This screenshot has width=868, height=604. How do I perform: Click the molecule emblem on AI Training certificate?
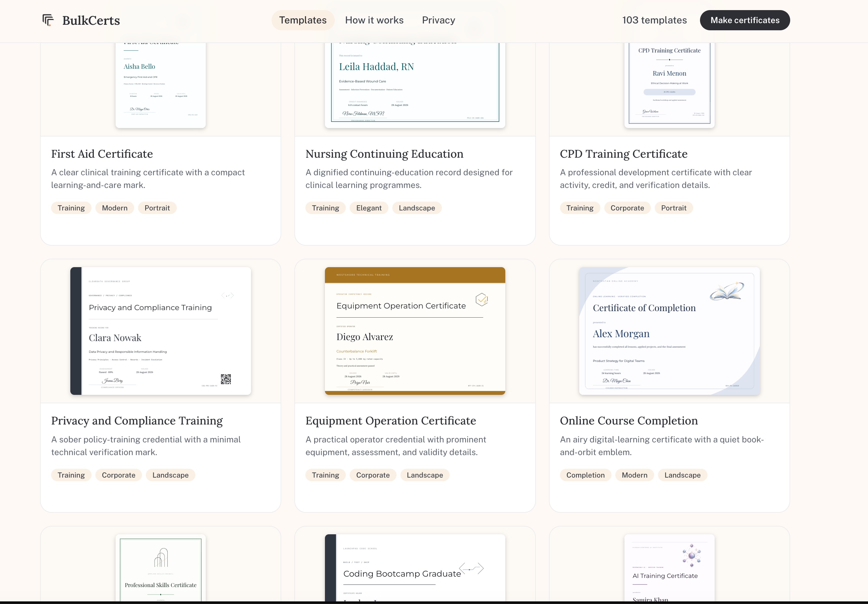[x=692, y=555]
